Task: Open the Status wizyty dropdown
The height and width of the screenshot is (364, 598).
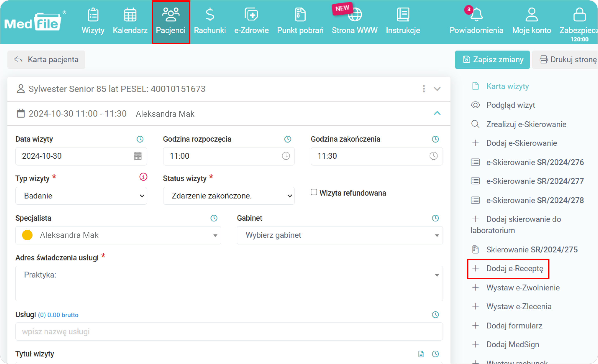Action: [x=229, y=196]
